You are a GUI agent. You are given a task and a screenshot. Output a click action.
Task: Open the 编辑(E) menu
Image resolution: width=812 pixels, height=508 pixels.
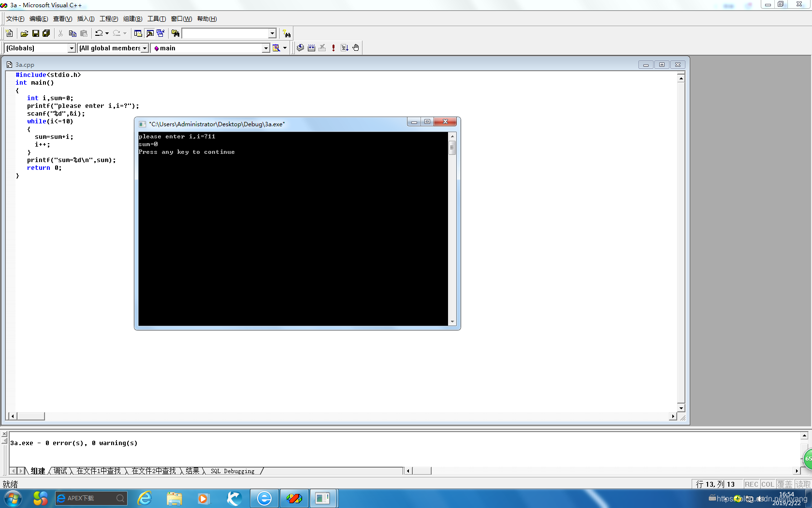[39, 19]
